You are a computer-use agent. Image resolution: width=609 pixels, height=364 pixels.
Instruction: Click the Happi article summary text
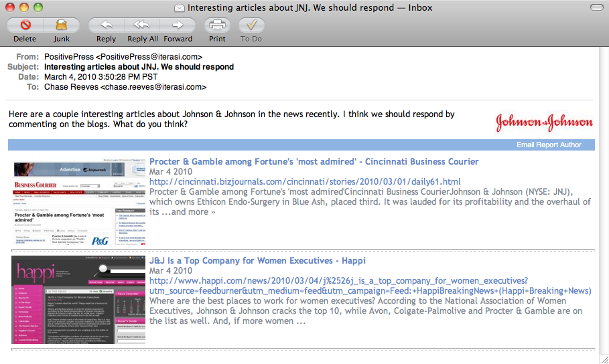pyautogui.click(x=366, y=311)
